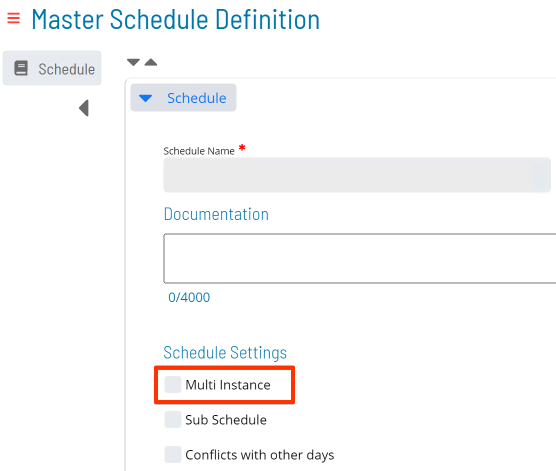Enable the Multi Instance checkbox
Image resolution: width=556 pixels, height=471 pixels.
(x=173, y=384)
